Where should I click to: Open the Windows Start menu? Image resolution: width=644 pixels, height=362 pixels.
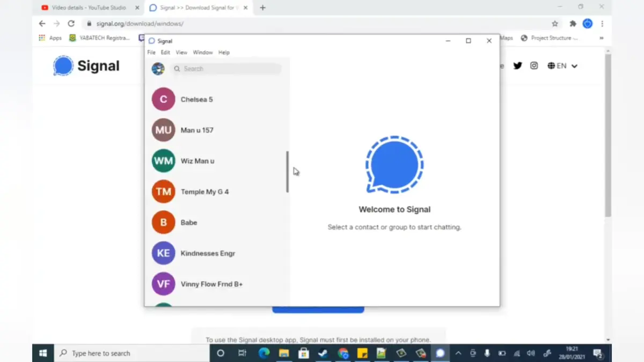[x=43, y=353]
